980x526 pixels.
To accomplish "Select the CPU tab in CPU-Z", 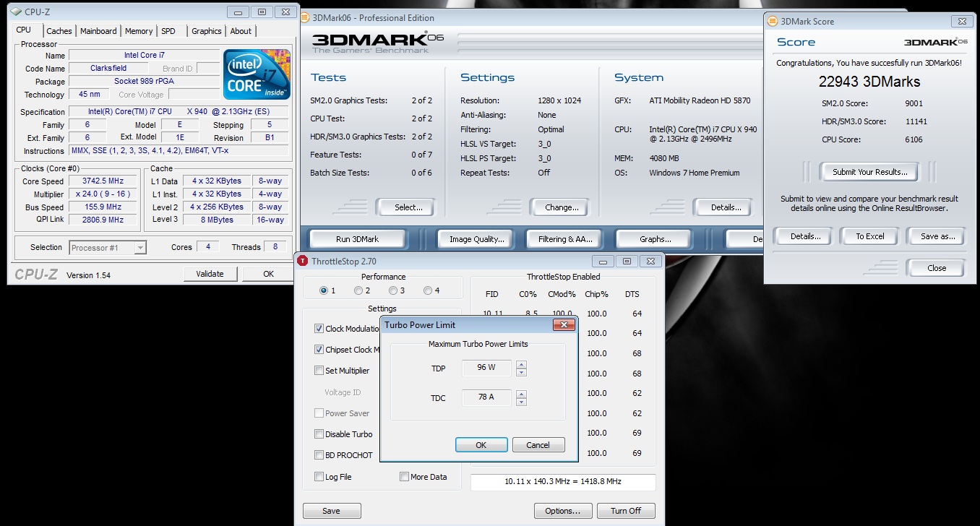I will [24, 30].
